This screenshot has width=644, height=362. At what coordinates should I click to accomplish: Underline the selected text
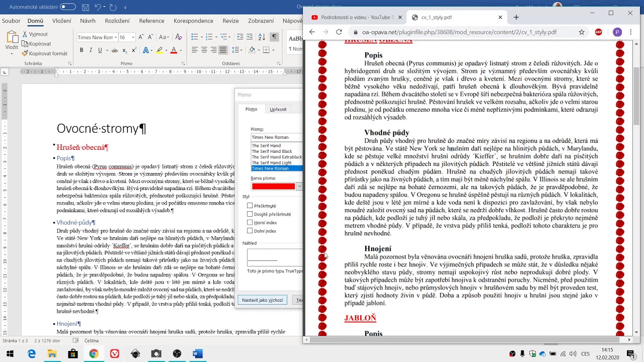100,50
